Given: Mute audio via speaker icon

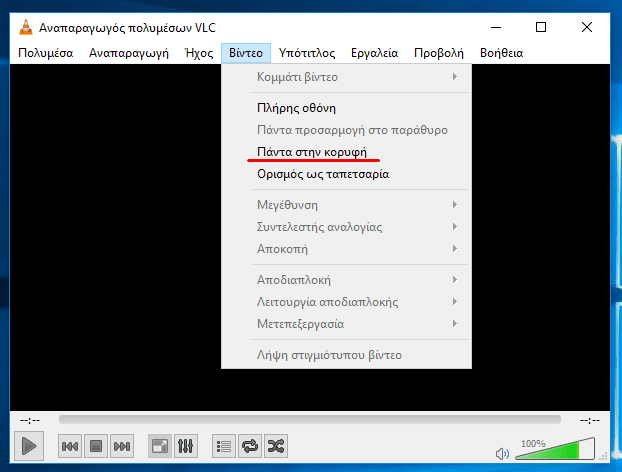Looking at the screenshot, I should (503, 453).
